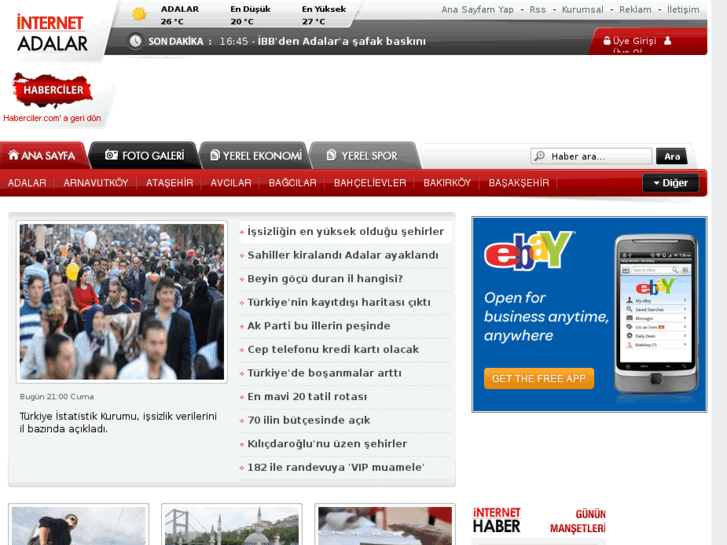Open headline İşsizliğin en yüksek olduğu şehirler
This screenshot has width=727, height=545.
point(345,231)
